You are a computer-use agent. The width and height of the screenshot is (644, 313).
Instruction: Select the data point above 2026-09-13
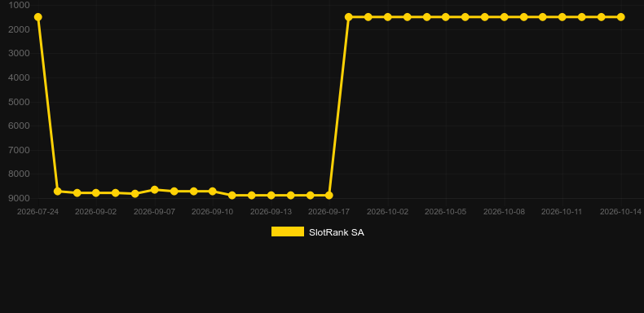(271, 195)
